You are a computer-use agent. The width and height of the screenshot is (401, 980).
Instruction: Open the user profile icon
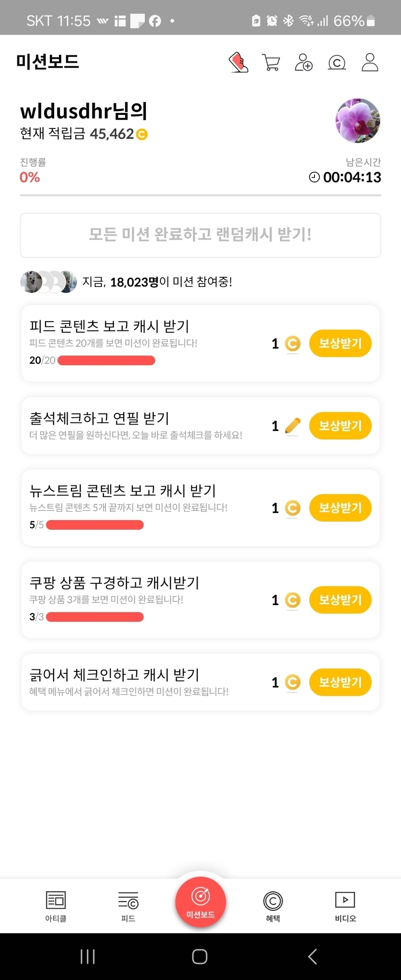coord(370,62)
